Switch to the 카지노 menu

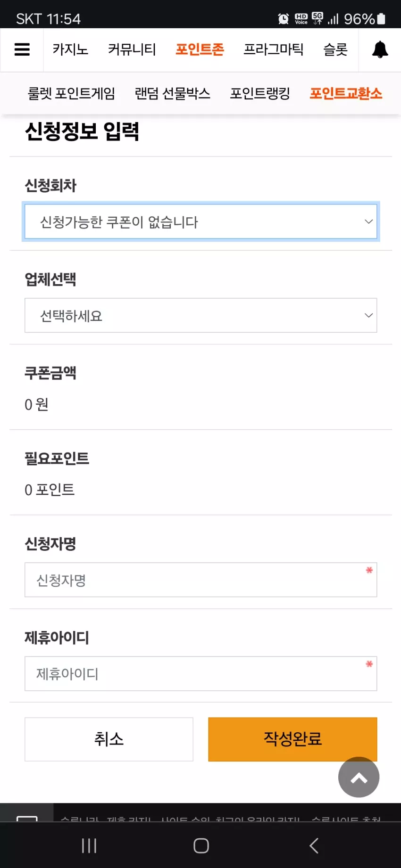(70, 49)
